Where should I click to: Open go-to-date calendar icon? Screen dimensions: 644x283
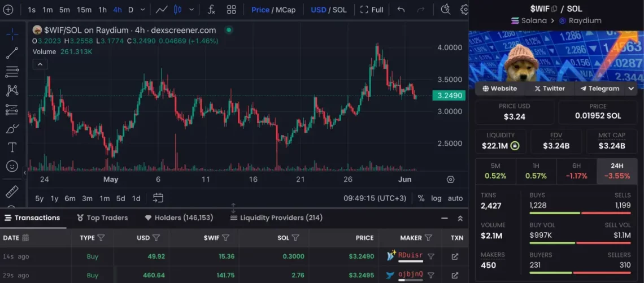[158, 198]
